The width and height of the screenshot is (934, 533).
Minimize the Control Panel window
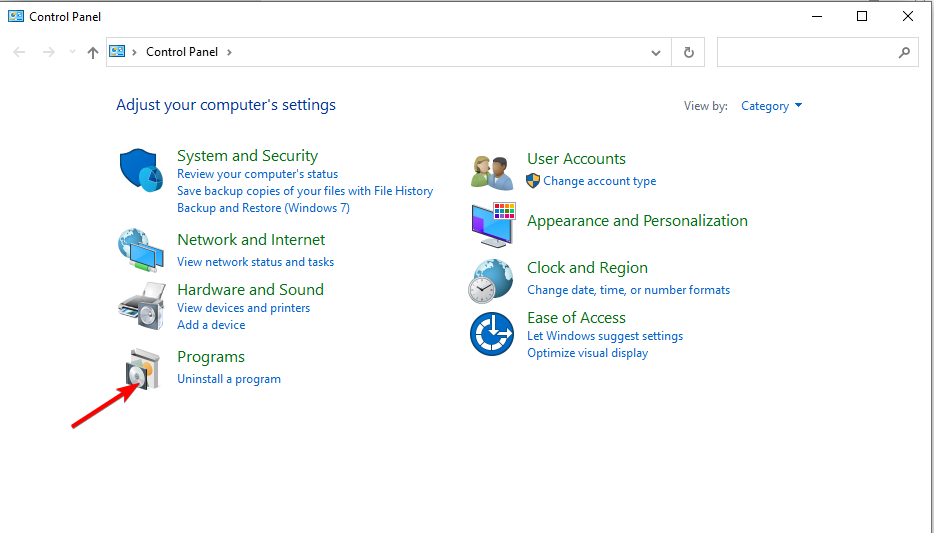point(817,17)
